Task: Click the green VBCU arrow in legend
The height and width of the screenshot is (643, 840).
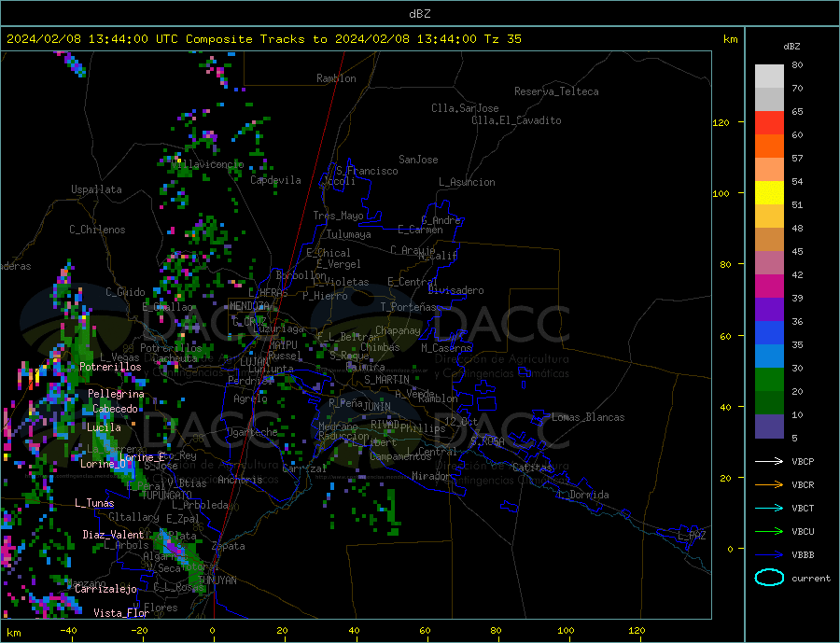Action: pos(769,532)
